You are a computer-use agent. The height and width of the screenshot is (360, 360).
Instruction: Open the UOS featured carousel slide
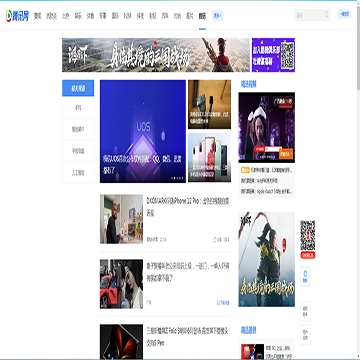143,131
